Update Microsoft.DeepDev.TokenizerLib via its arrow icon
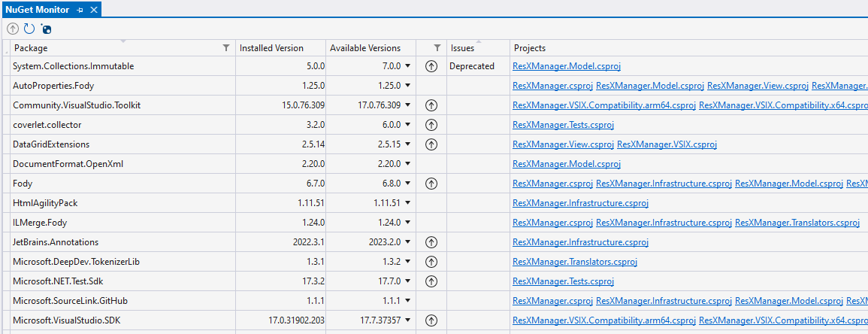868x334 pixels. coord(431,262)
